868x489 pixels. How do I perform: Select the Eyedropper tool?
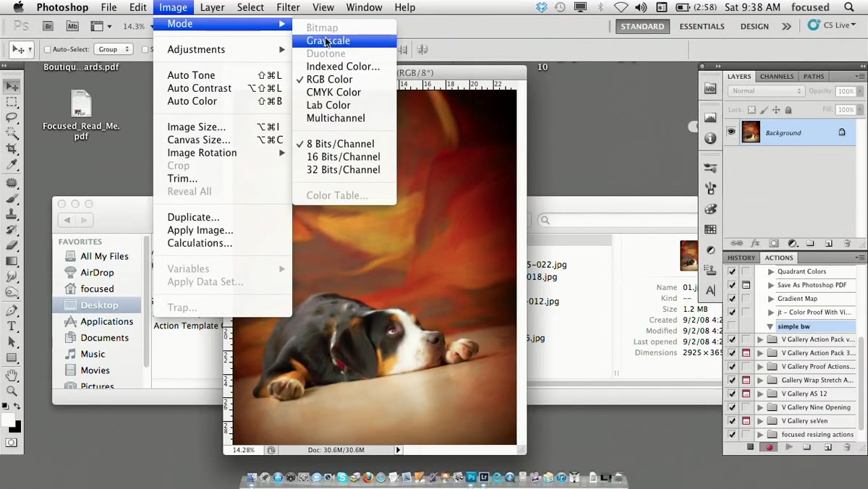click(x=12, y=165)
